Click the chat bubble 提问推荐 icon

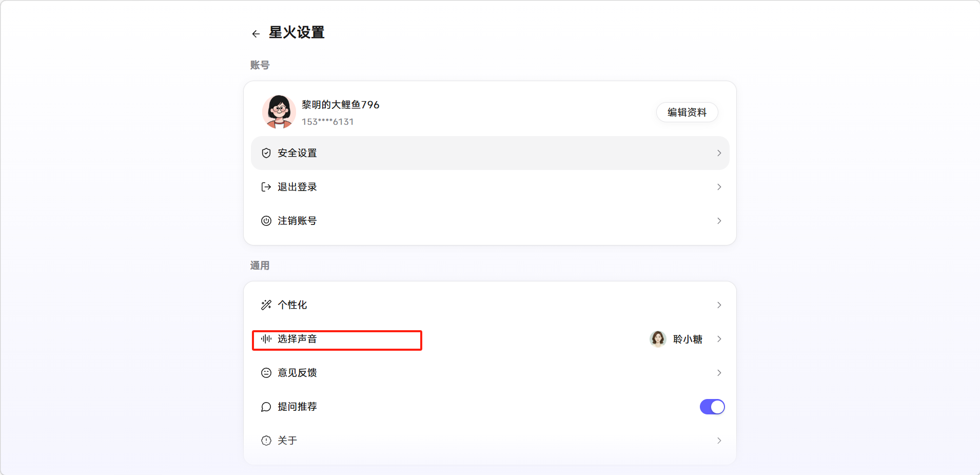pyautogui.click(x=266, y=407)
